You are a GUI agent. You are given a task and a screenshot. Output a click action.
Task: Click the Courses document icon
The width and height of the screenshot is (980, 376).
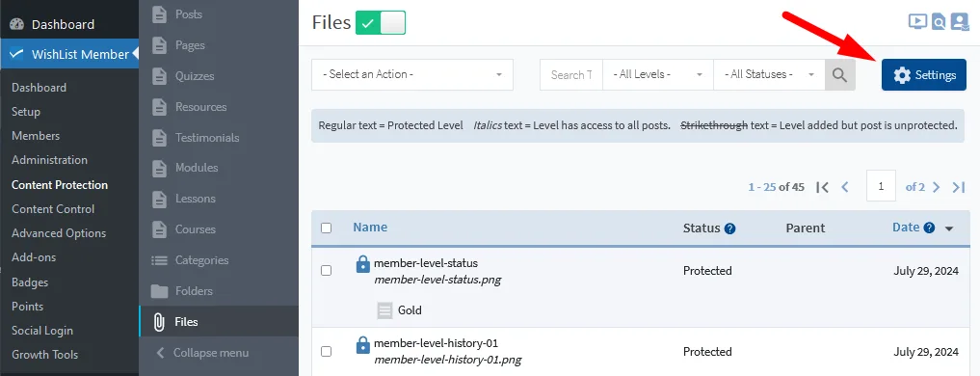[160, 229]
